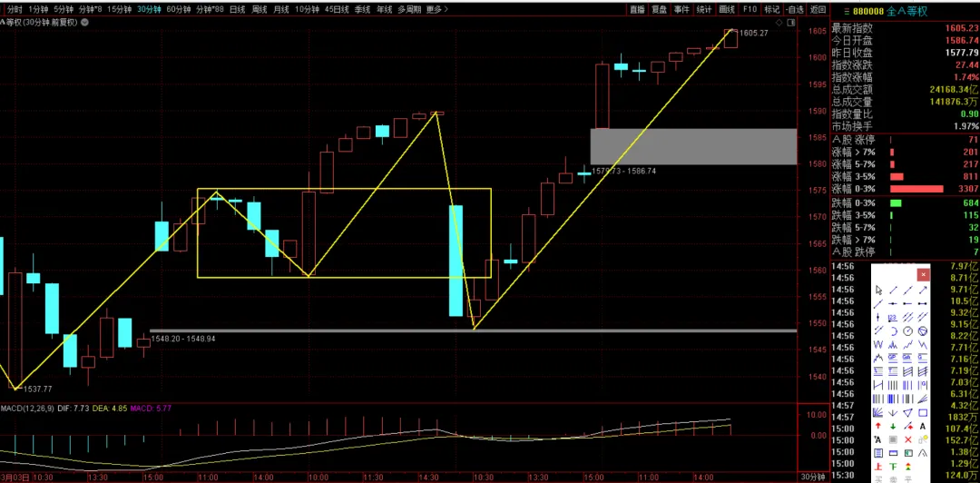Open the 统计 statistics button

(704, 9)
